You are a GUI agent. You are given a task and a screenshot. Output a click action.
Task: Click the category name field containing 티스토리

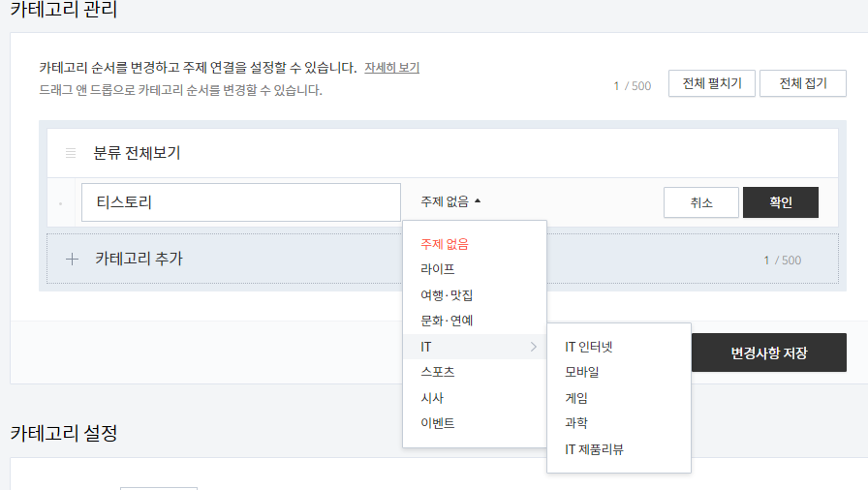pos(241,202)
